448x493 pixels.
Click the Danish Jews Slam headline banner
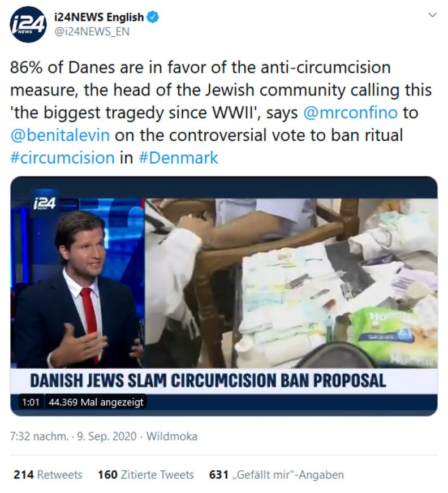tap(208, 380)
